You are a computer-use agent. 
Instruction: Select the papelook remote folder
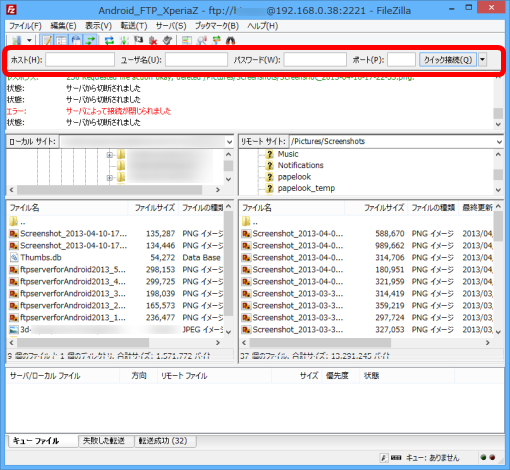(x=294, y=177)
